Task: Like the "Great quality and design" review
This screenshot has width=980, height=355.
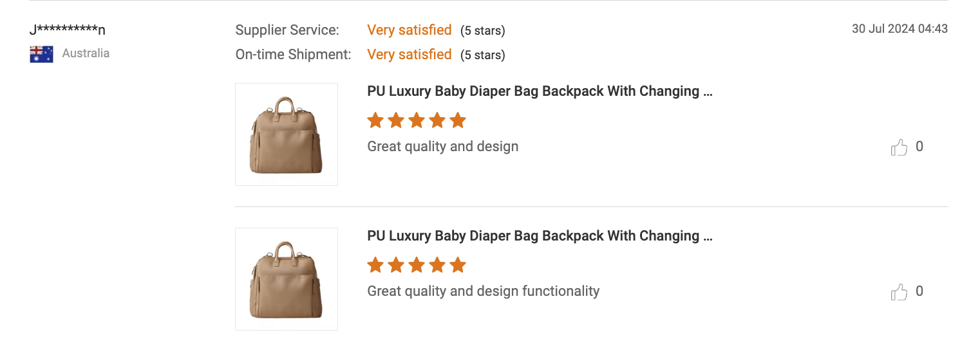Action: click(x=899, y=148)
